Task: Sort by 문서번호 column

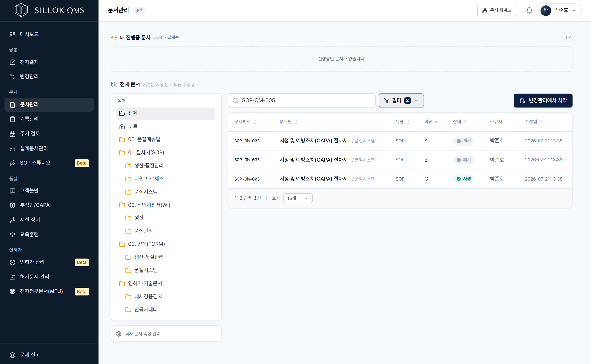Action: 245,122
